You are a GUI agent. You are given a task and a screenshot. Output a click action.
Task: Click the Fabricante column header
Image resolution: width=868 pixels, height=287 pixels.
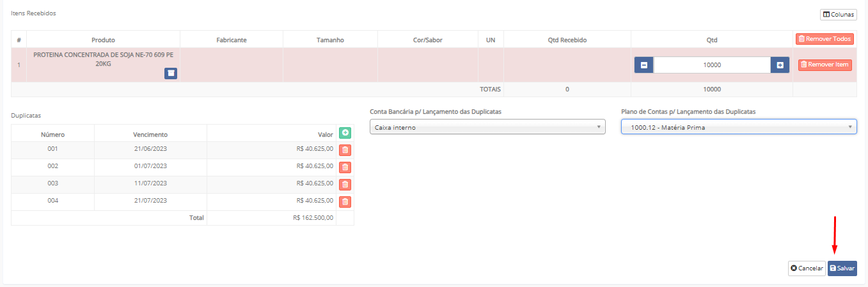(x=232, y=40)
